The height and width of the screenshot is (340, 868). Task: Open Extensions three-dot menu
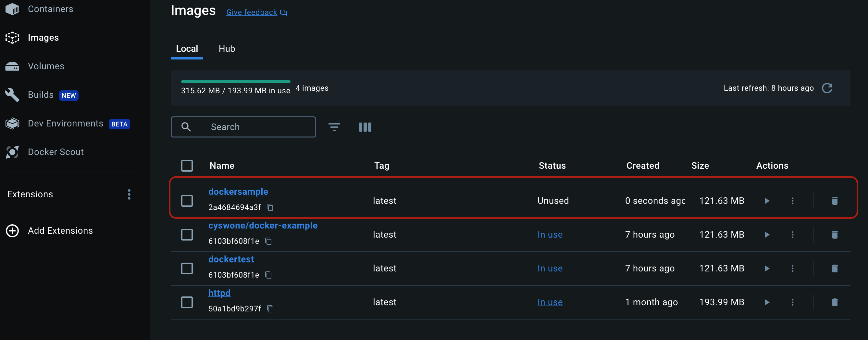pyautogui.click(x=129, y=194)
